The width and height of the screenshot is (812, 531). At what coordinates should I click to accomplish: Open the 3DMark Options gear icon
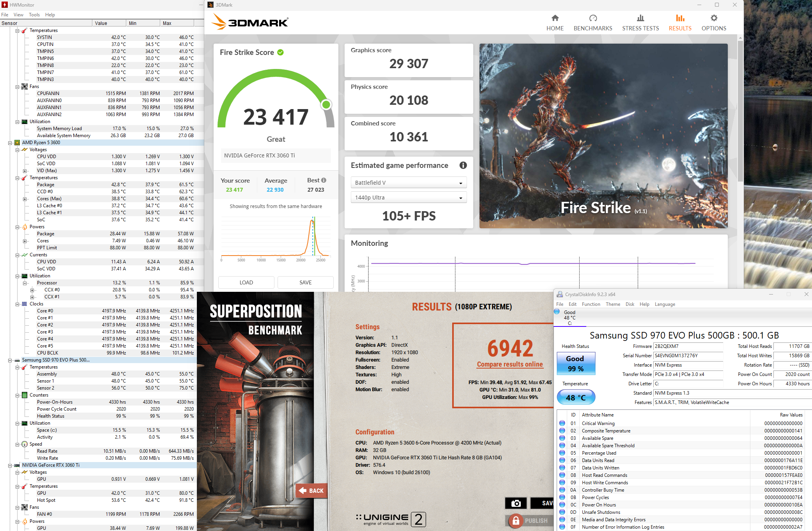(x=714, y=18)
